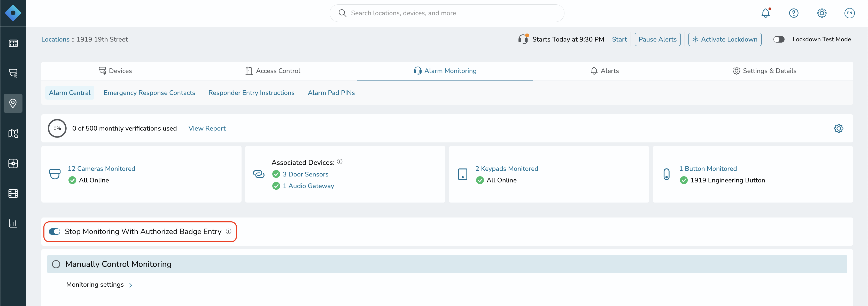This screenshot has width=868, height=306.
Task: Open the camera icon in sidebar
Action: point(13,73)
